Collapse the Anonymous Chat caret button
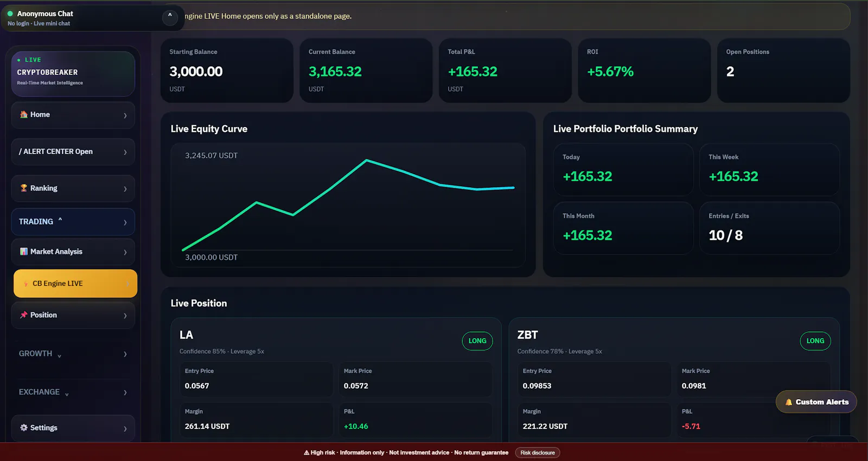Viewport: 868px width, 461px height. (170, 17)
